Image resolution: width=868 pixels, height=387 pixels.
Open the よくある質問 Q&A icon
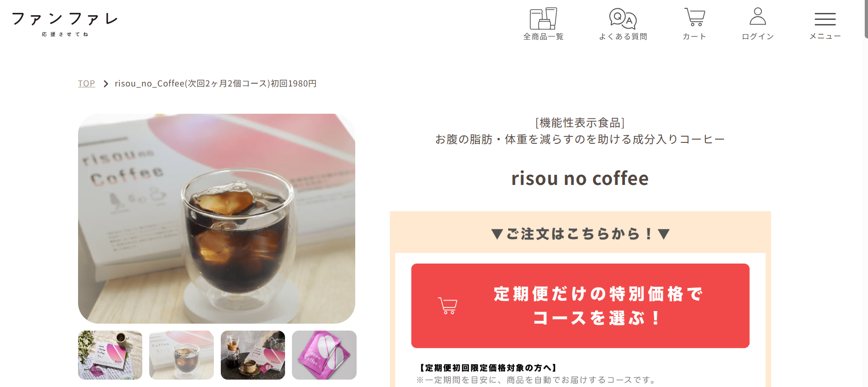point(623,18)
